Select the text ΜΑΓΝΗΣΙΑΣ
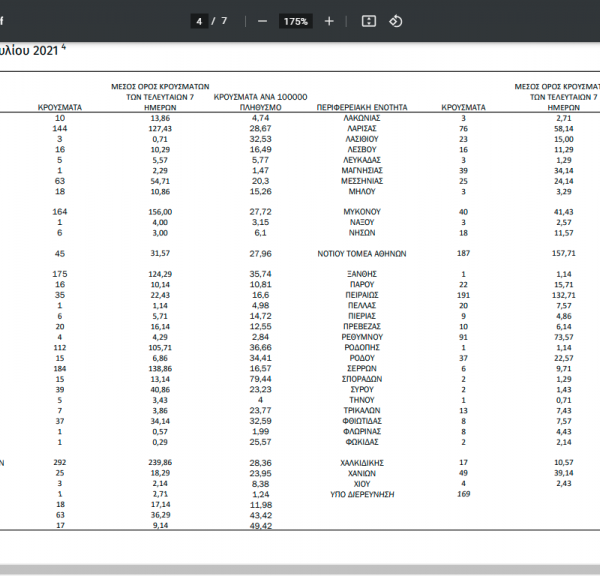This screenshot has width=600, height=576. pos(362,171)
